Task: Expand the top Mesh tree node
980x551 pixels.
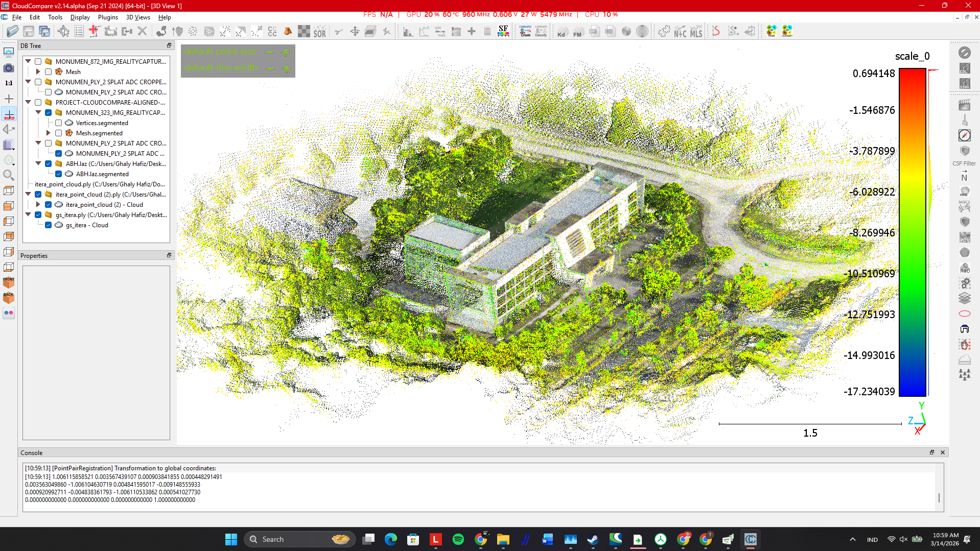Action: pos(38,72)
